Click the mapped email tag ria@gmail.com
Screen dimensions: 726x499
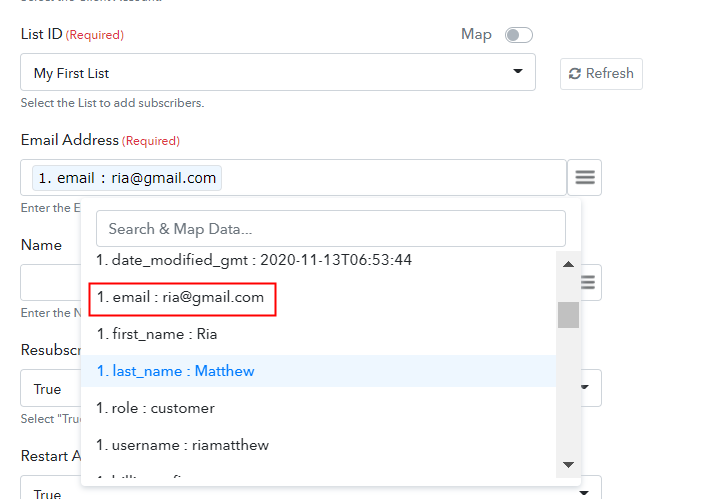tap(127, 178)
